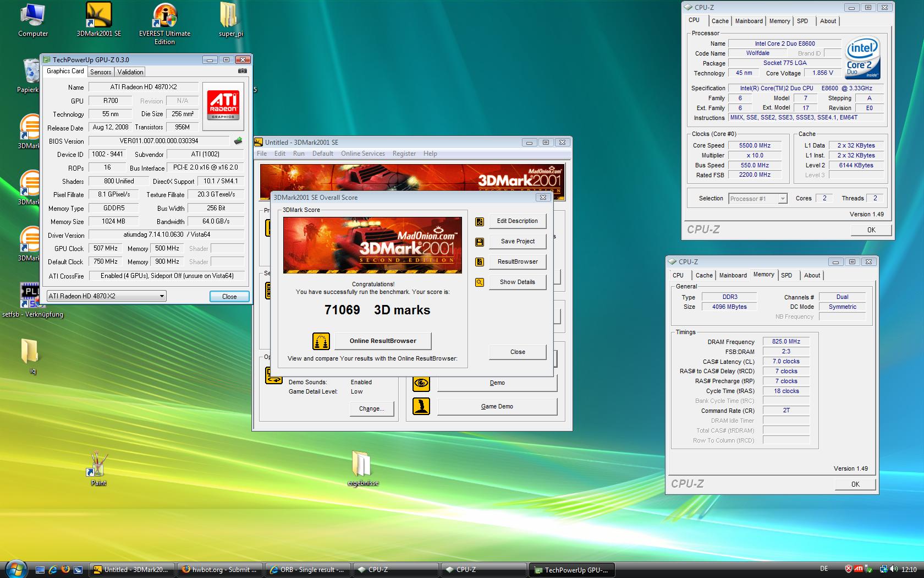This screenshot has width=924, height=578.
Task: Click the GPU-Z screenshot camera icon
Action: point(242,71)
